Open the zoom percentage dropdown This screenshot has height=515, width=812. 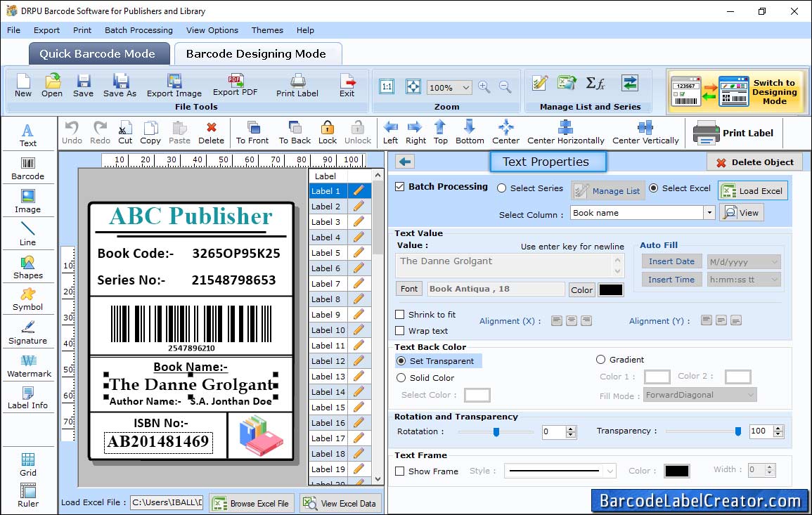pyautogui.click(x=465, y=87)
